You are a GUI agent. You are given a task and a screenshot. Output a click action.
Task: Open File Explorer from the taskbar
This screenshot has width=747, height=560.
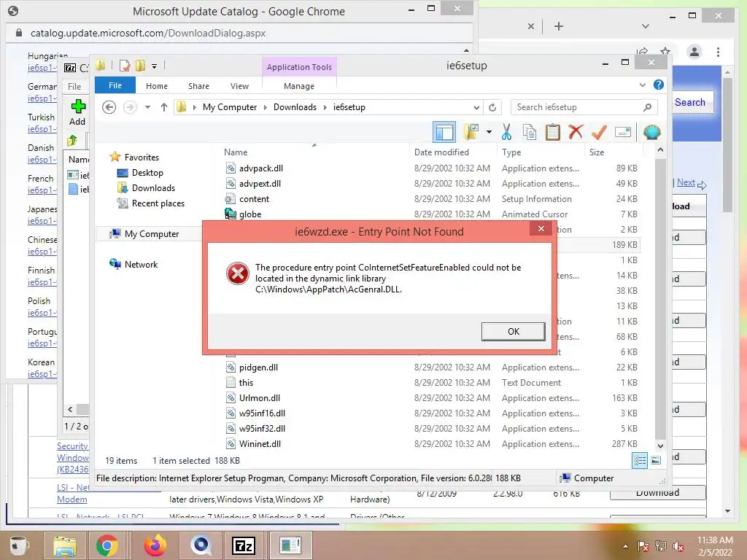(64, 545)
